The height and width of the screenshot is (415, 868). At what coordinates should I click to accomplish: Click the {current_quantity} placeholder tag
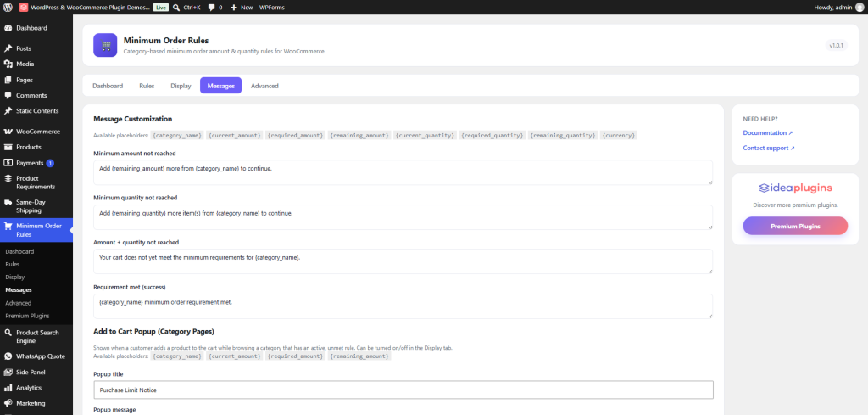point(426,135)
